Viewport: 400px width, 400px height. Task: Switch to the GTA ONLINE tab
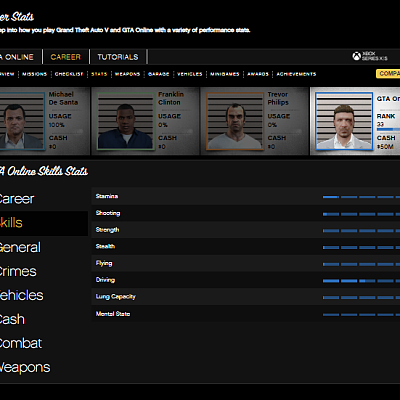17,57
